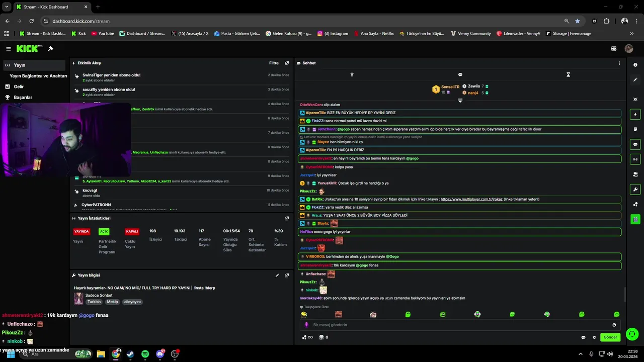Image resolution: width=644 pixels, height=362 pixels.
Task: Edit stream info with the pencil icon
Action: click(277, 276)
